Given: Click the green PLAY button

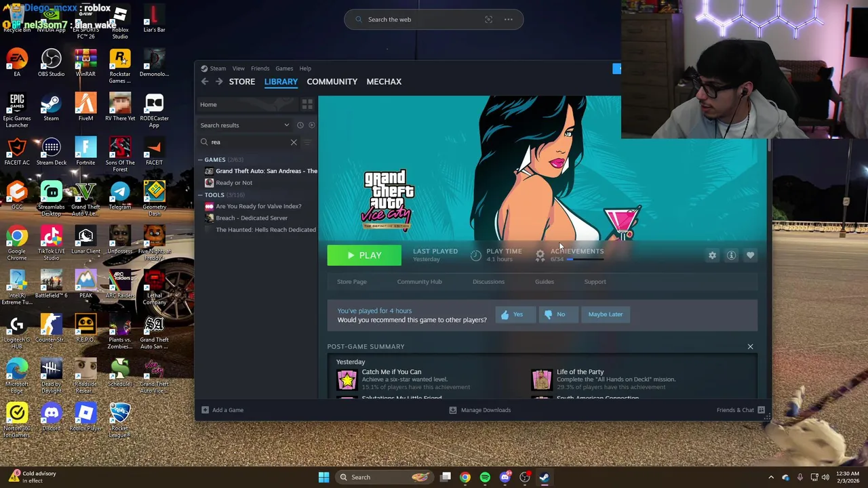Looking at the screenshot, I should [x=364, y=256].
